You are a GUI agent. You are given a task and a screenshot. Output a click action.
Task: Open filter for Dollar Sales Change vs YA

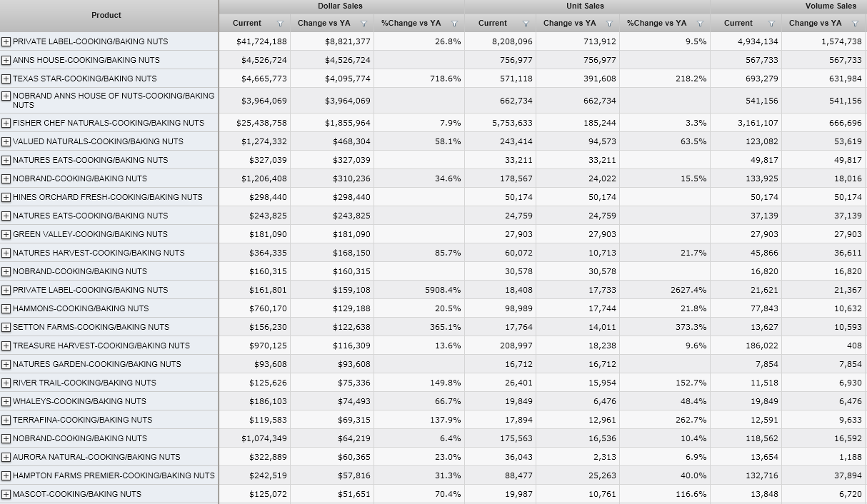pyautogui.click(x=364, y=24)
